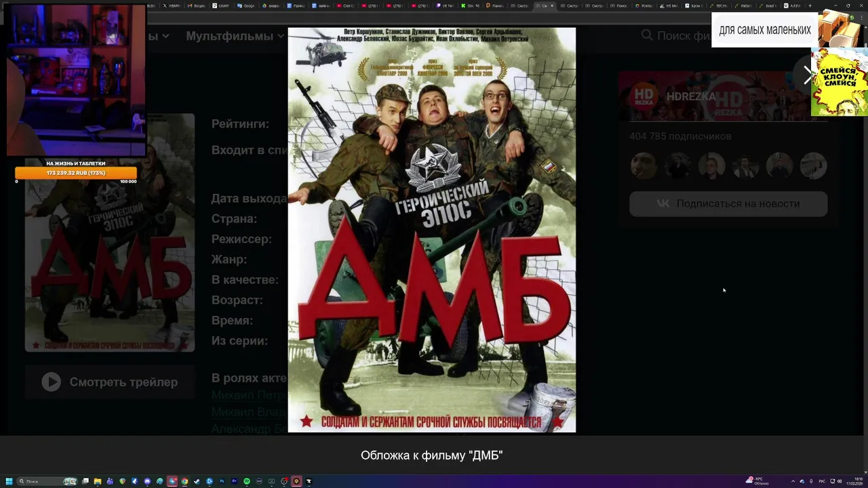Open Photoshop from the taskbar
Screen dimensions: 868x488
coord(222,481)
